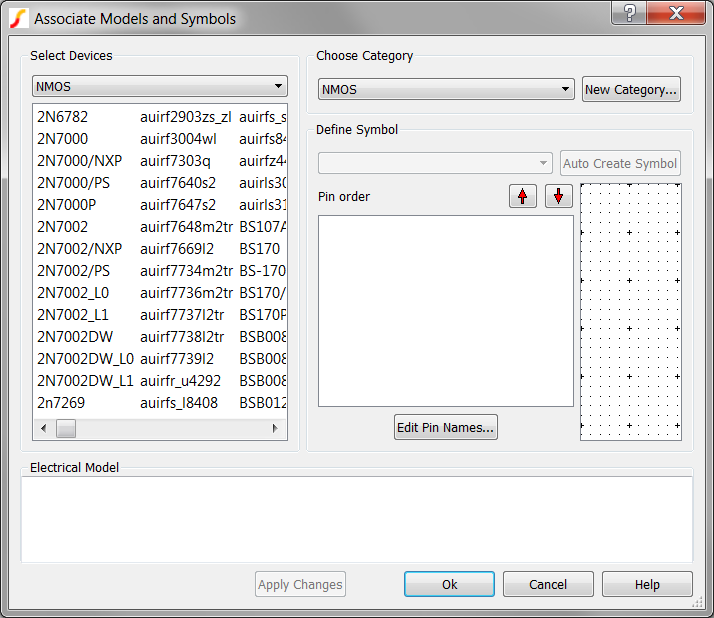Open Help for this dialog
This screenshot has height=618, width=714.
647,584
